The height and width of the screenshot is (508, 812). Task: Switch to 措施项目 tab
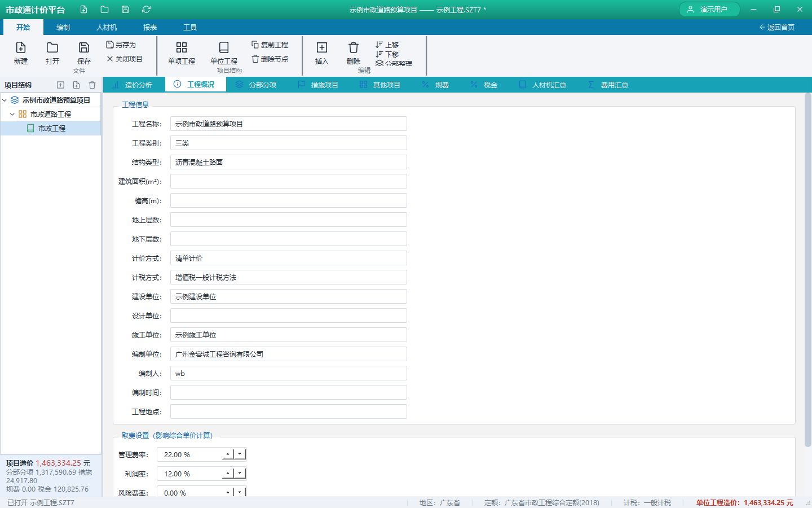(x=318, y=85)
